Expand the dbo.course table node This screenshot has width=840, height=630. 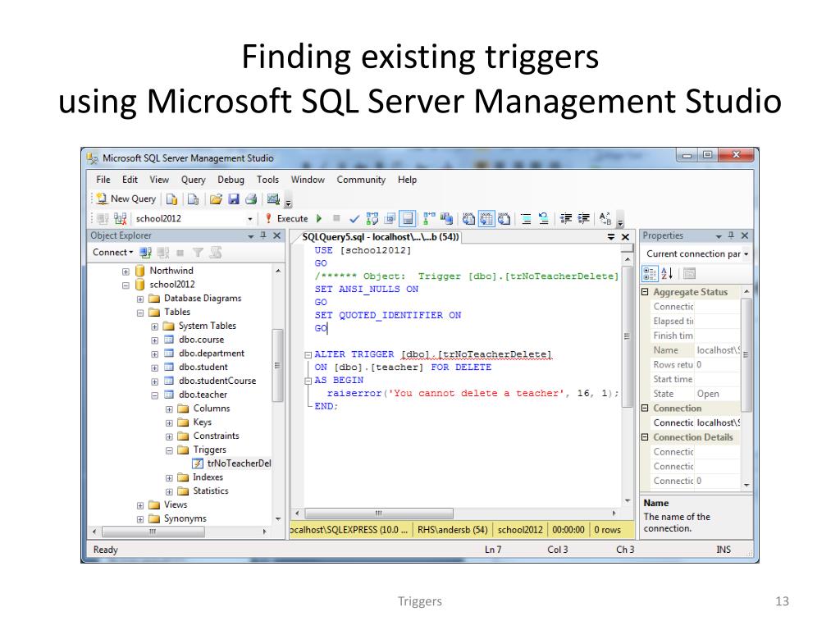(154, 340)
